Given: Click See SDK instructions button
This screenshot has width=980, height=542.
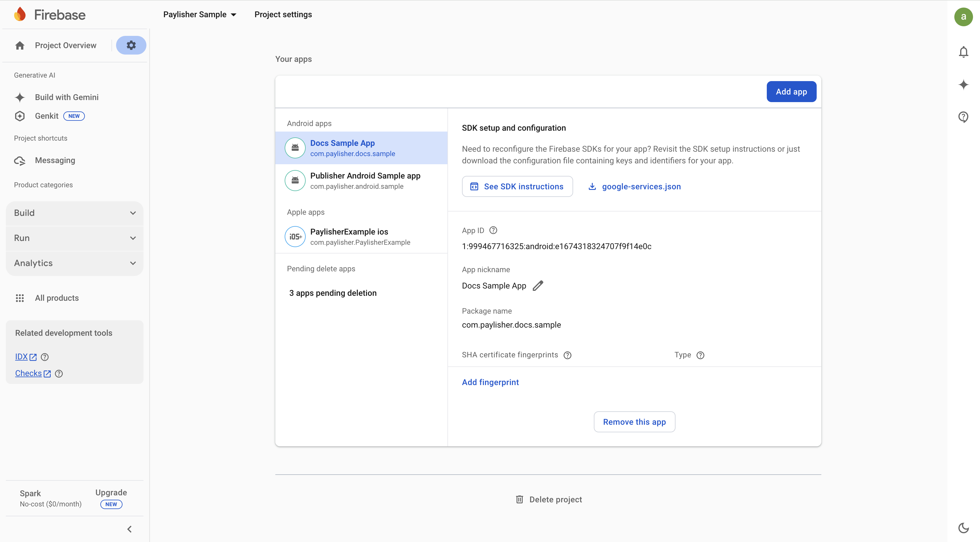Looking at the screenshot, I should pos(517,186).
